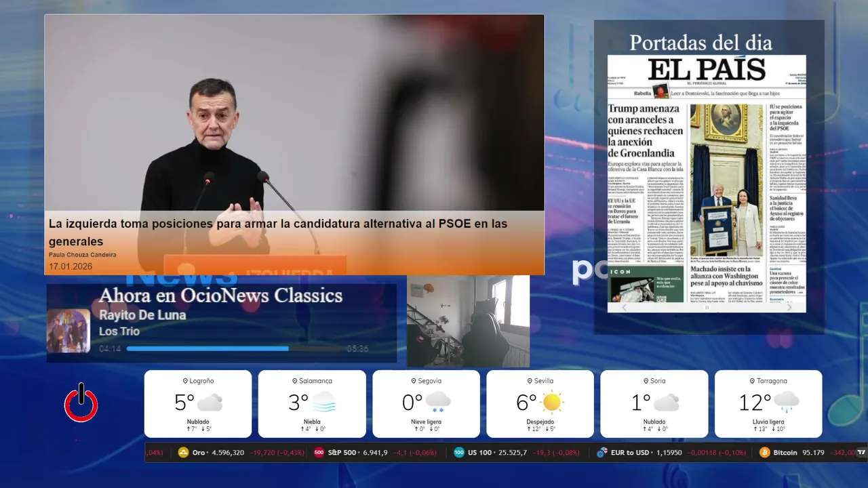Click Logroño cloudy weather icon
868x488 pixels.
210,403
